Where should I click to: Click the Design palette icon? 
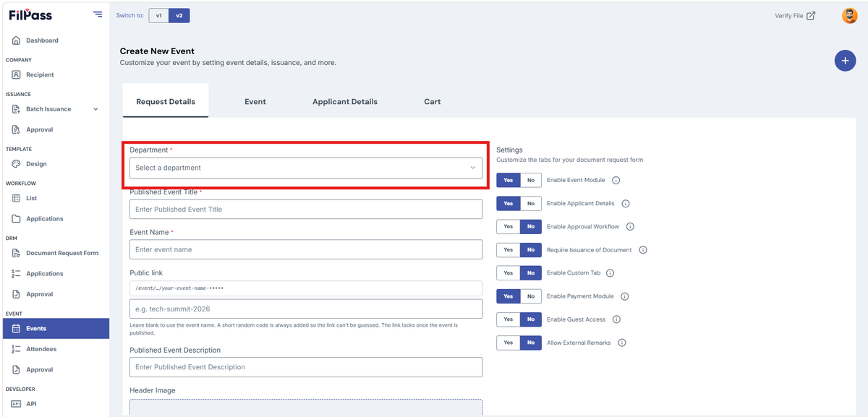[x=16, y=164]
